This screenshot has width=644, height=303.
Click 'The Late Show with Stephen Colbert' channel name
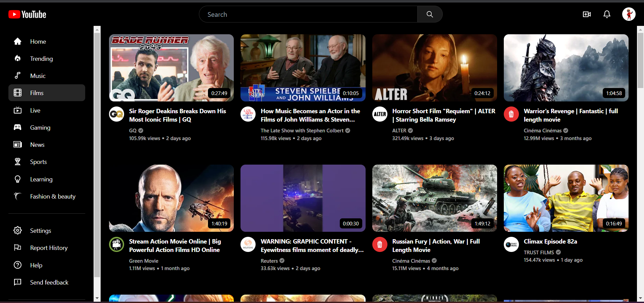coord(302,131)
